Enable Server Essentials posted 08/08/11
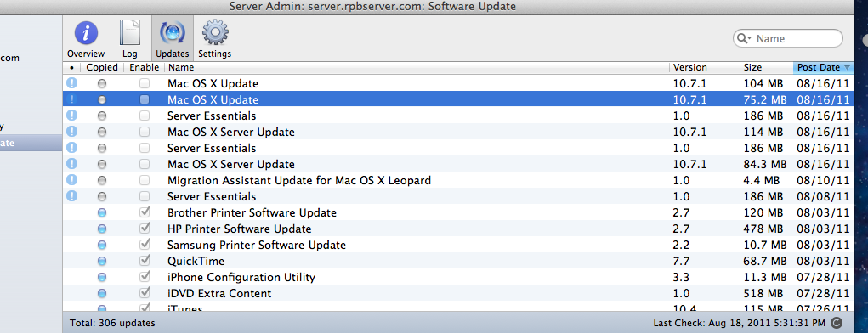The image size is (868, 333). [145, 196]
